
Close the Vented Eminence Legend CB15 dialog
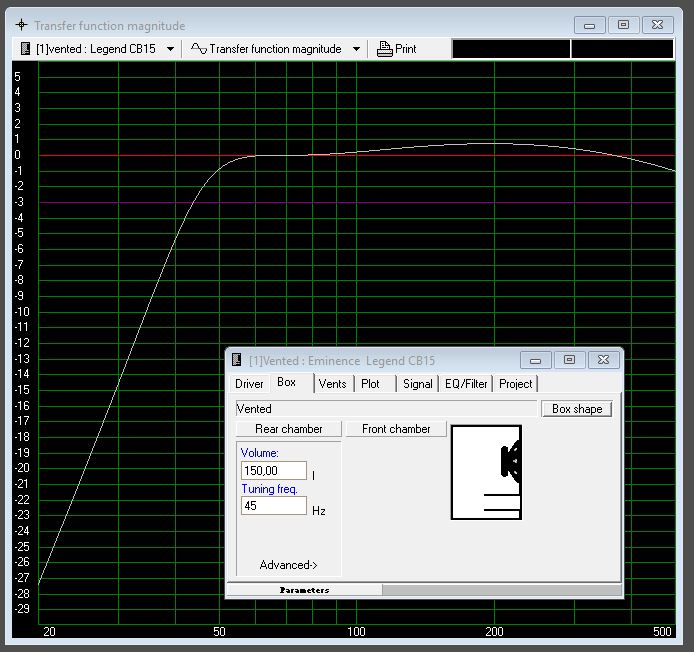tap(603, 360)
